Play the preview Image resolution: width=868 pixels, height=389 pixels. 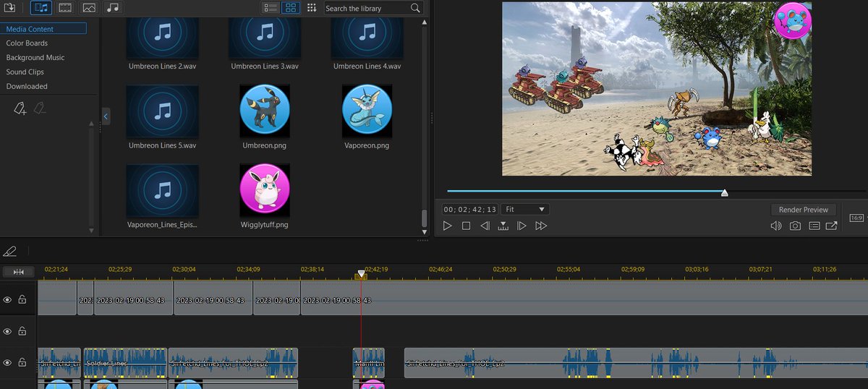pyautogui.click(x=448, y=226)
